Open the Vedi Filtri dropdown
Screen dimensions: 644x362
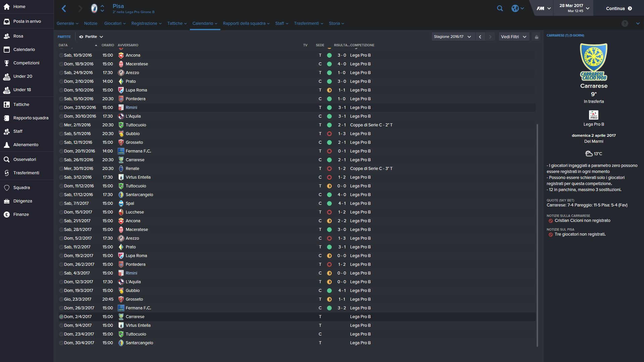click(514, 37)
